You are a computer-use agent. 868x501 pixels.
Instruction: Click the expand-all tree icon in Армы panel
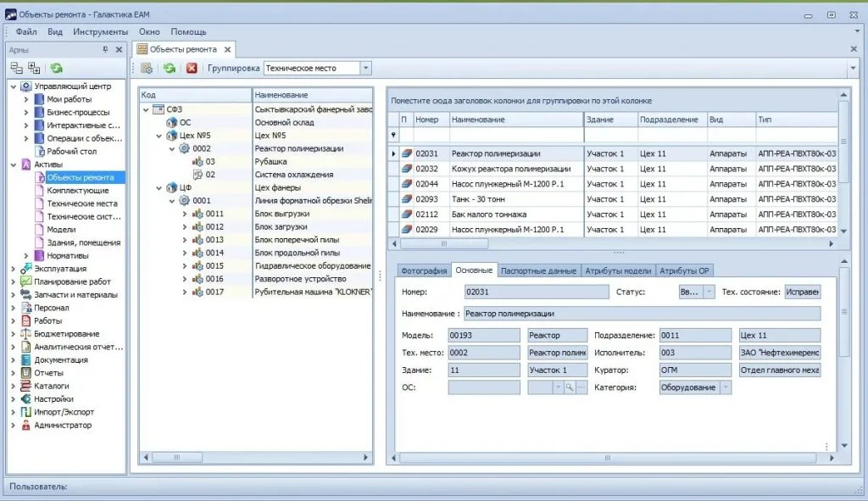(x=34, y=68)
